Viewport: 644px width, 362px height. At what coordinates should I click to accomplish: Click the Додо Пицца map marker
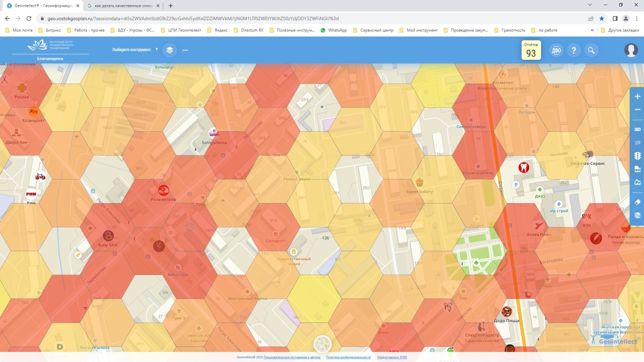pyautogui.click(x=506, y=312)
